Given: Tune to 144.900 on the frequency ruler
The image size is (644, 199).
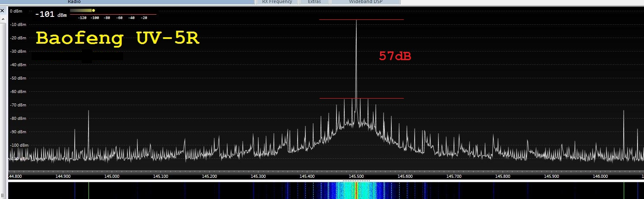Looking at the screenshot, I should [x=63, y=176].
